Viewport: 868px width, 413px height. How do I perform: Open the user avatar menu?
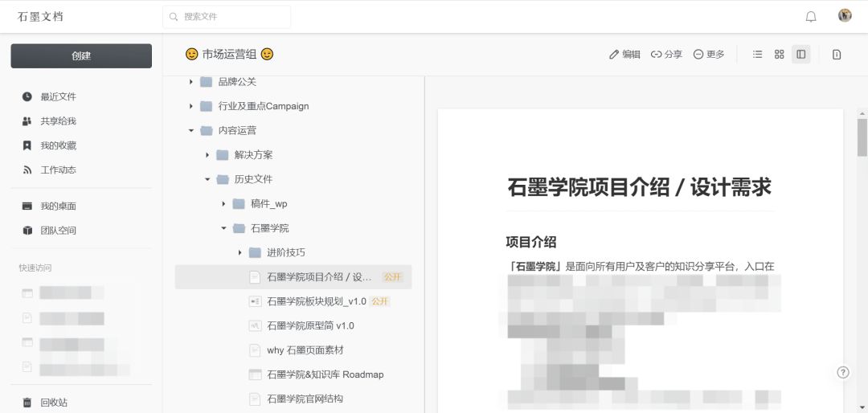pyautogui.click(x=844, y=15)
